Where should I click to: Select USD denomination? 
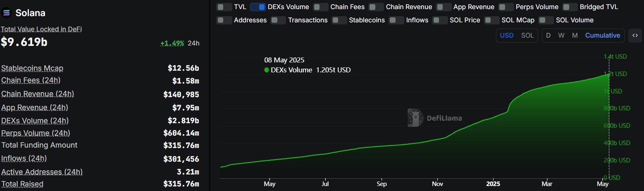[x=507, y=36]
